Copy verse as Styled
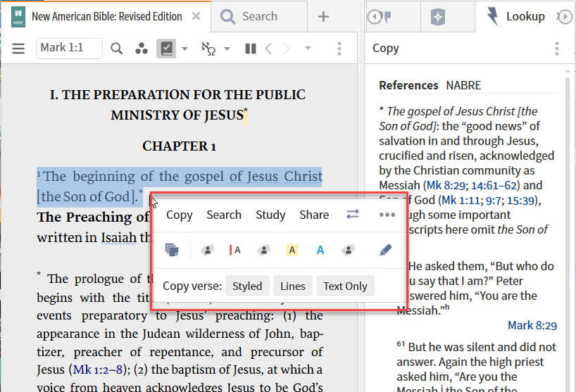This screenshot has width=576, height=392. pyautogui.click(x=247, y=286)
